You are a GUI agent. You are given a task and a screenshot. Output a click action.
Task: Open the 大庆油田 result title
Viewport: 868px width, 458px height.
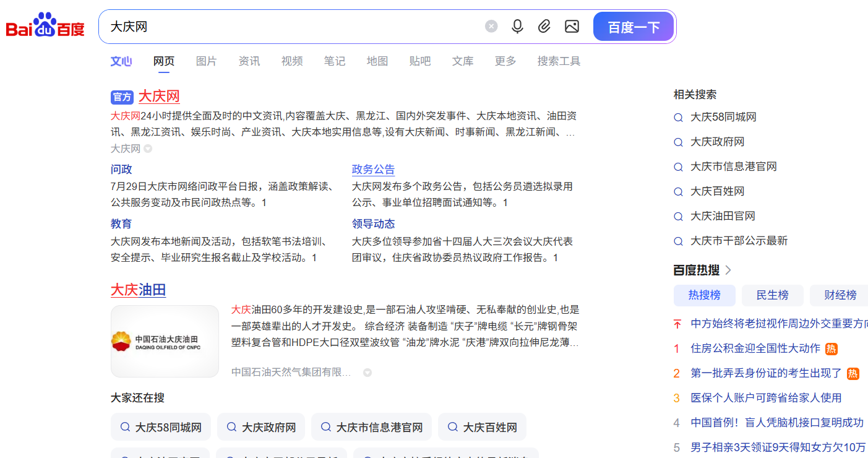pyautogui.click(x=139, y=290)
